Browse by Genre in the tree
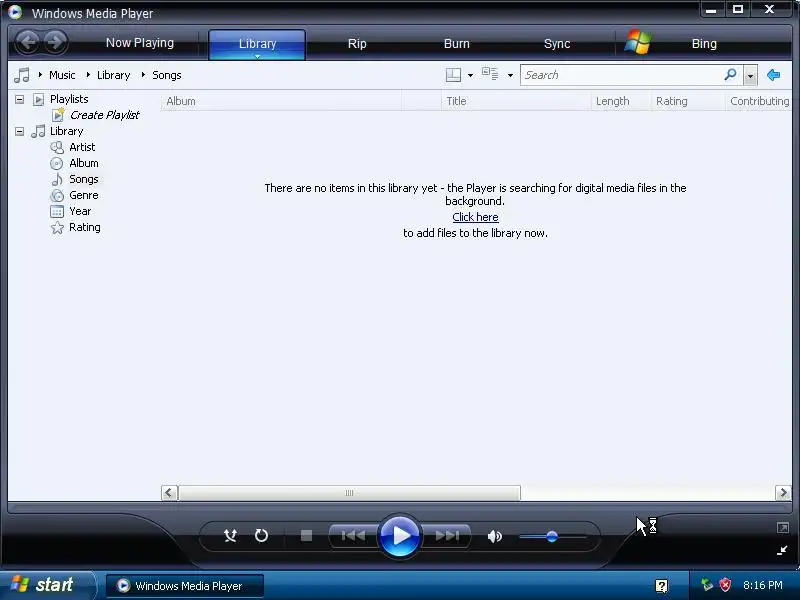The width and height of the screenshot is (800, 600). point(84,195)
